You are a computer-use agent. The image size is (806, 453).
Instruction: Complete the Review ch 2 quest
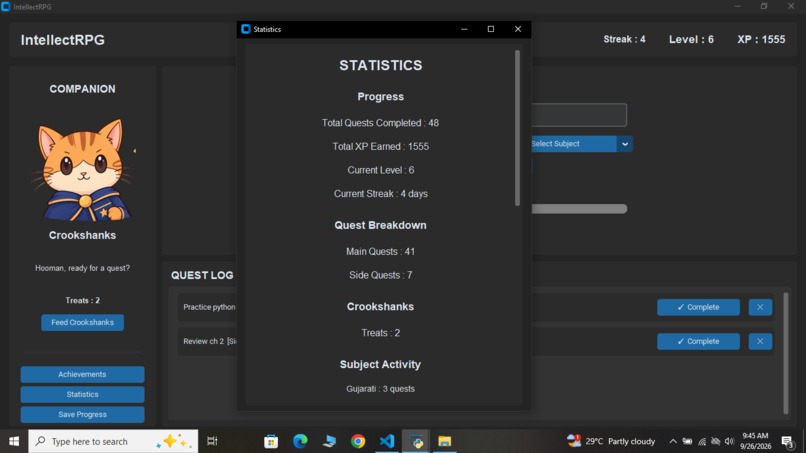click(x=698, y=341)
